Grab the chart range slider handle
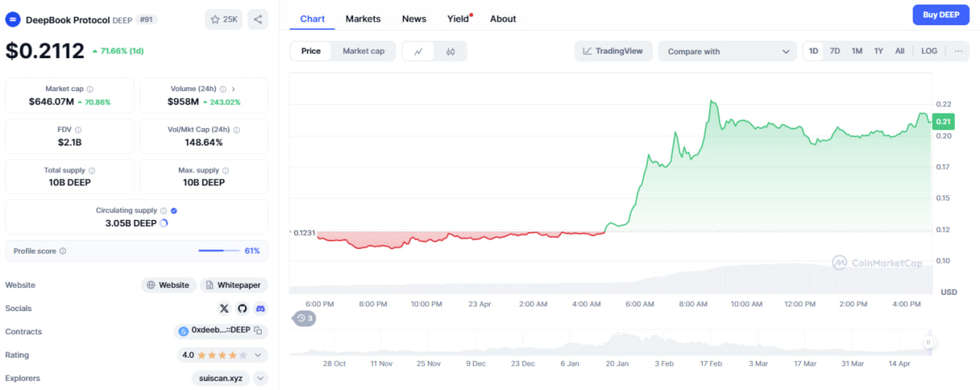Screen dimensions: 980x390 [928, 342]
